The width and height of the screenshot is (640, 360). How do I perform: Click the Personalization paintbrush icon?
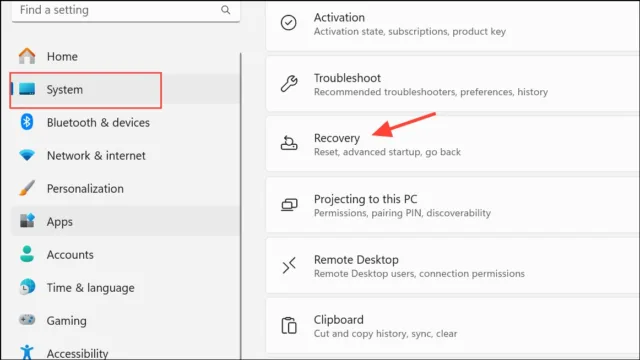[x=27, y=188]
